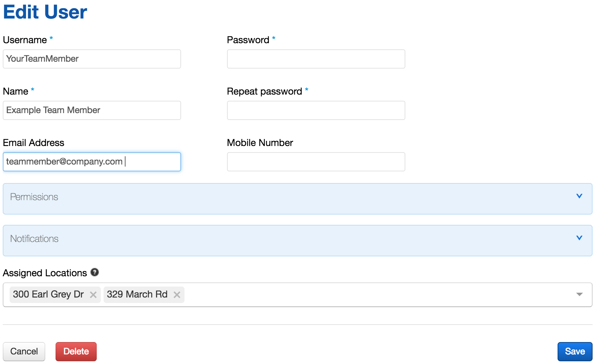
Task: Click the Email Address field
Action: pyautogui.click(x=92, y=162)
